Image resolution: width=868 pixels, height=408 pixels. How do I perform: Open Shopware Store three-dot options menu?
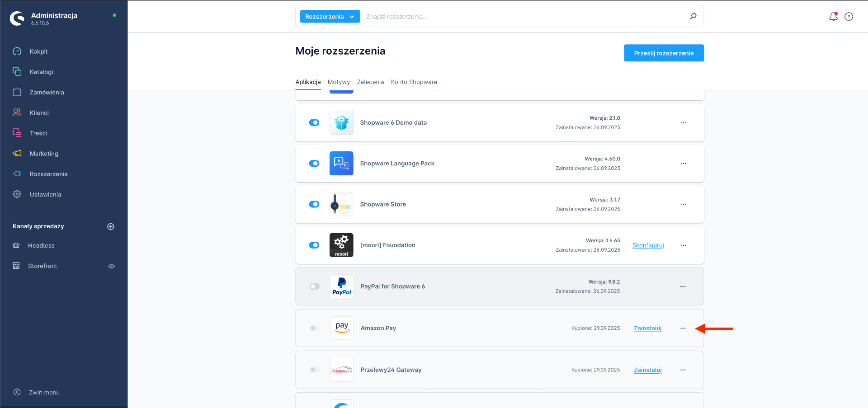(x=683, y=205)
